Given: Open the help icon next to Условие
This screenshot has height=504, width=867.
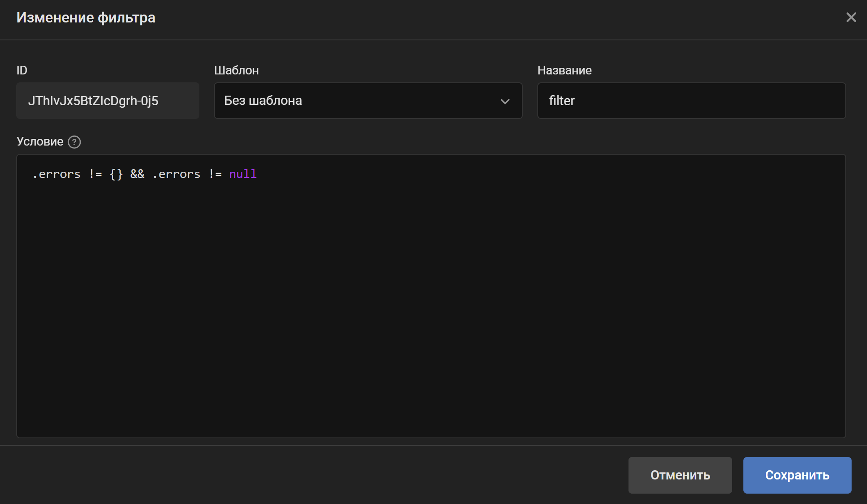Looking at the screenshot, I should (x=74, y=142).
